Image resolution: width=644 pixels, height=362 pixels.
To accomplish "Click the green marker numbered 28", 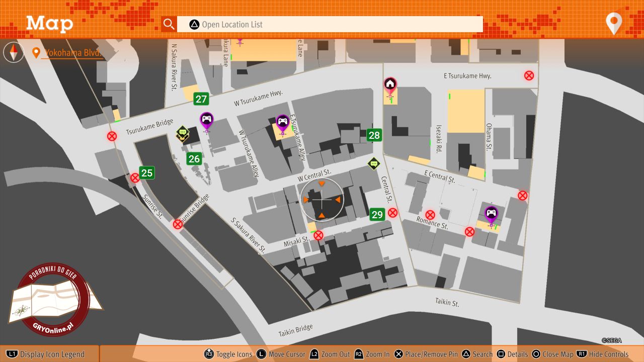I will (x=374, y=135).
